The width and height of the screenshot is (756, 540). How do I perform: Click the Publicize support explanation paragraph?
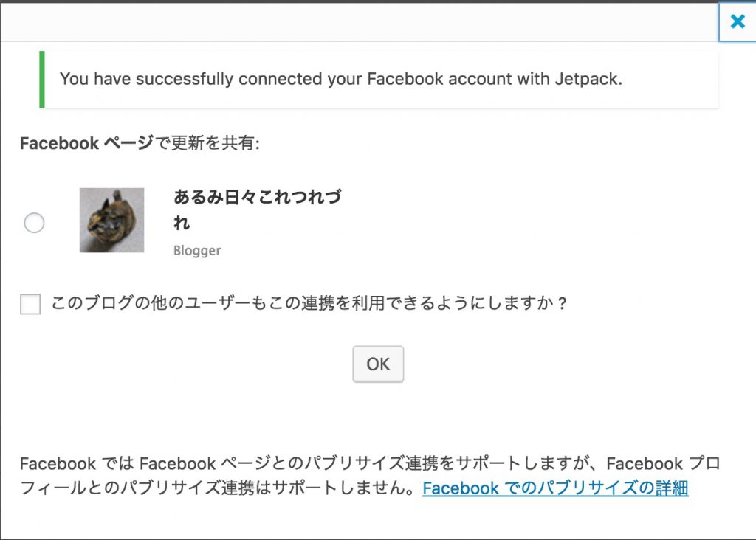coord(370,476)
